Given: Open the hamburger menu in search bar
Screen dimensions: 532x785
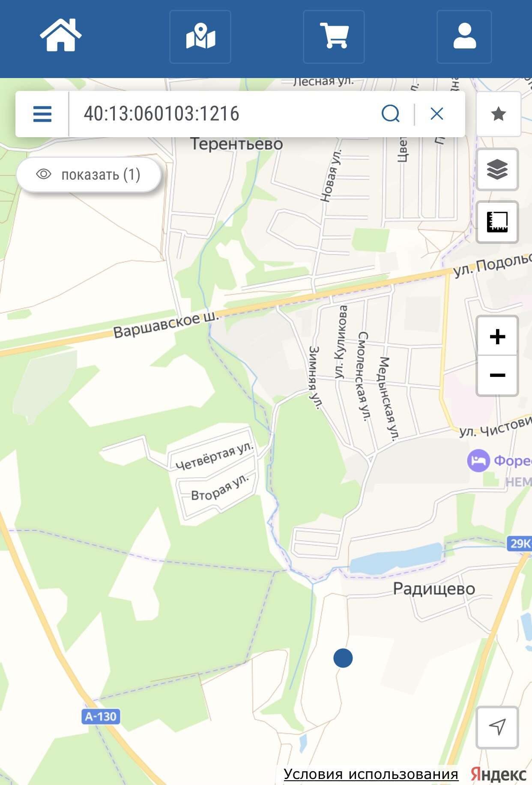Looking at the screenshot, I should pyautogui.click(x=42, y=114).
